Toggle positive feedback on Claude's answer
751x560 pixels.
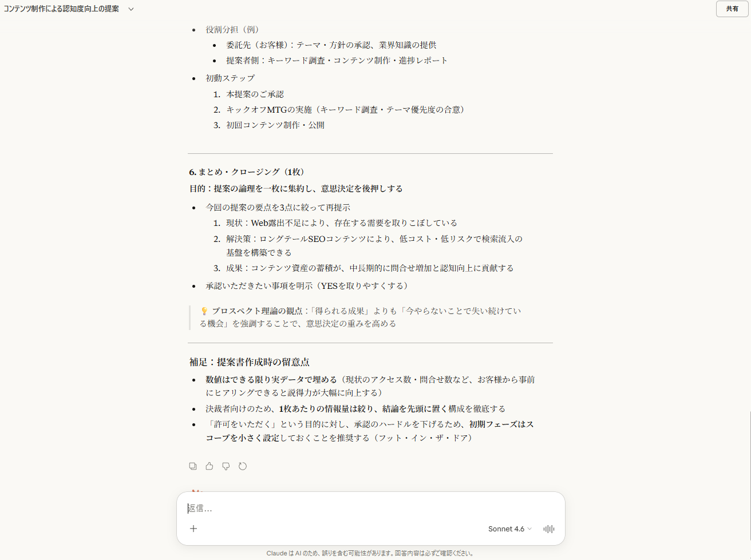pos(209,466)
